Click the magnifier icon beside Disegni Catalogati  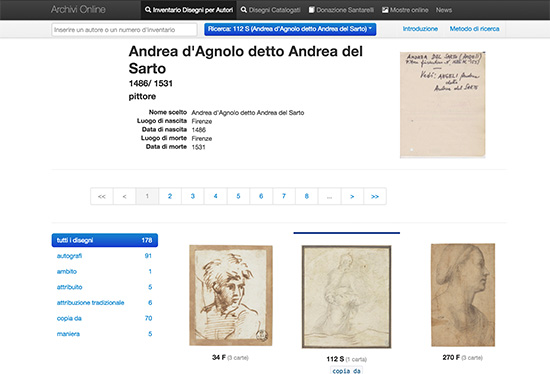[243, 10]
